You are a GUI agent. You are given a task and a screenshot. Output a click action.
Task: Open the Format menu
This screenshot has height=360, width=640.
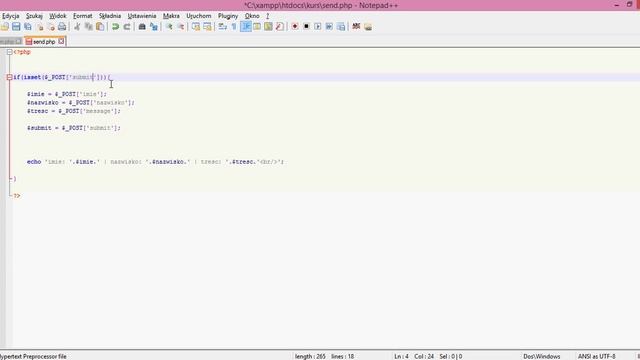coord(83,16)
